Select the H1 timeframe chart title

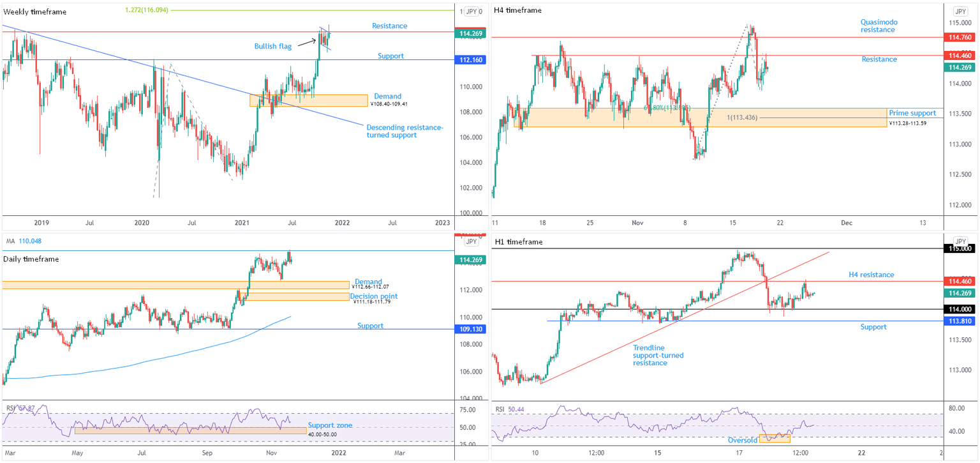click(x=519, y=242)
